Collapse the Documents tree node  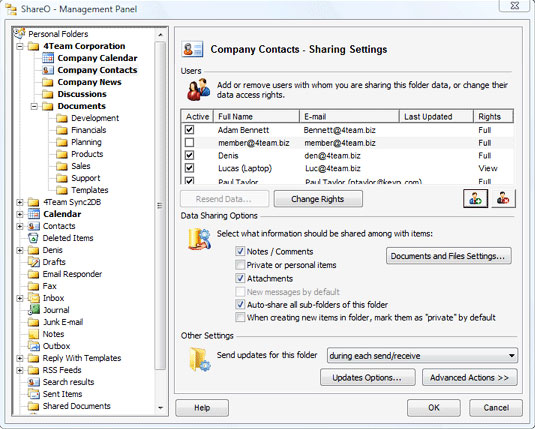pos(34,106)
